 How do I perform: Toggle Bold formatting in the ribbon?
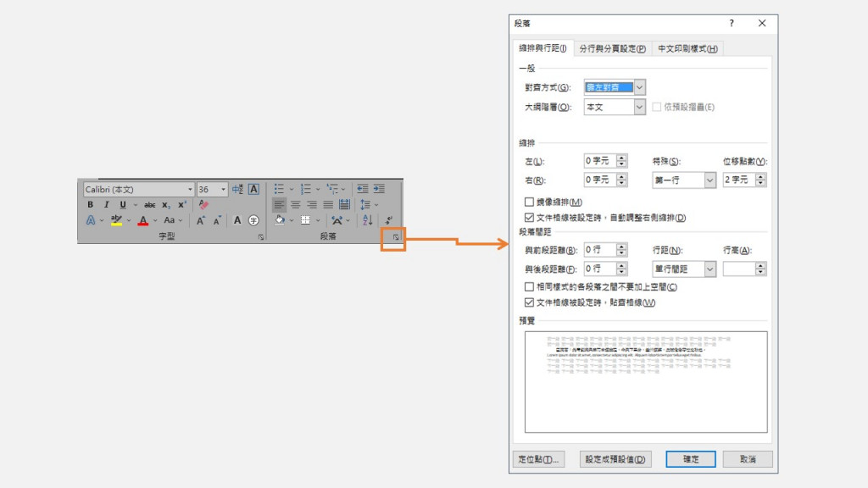tap(90, 205)
